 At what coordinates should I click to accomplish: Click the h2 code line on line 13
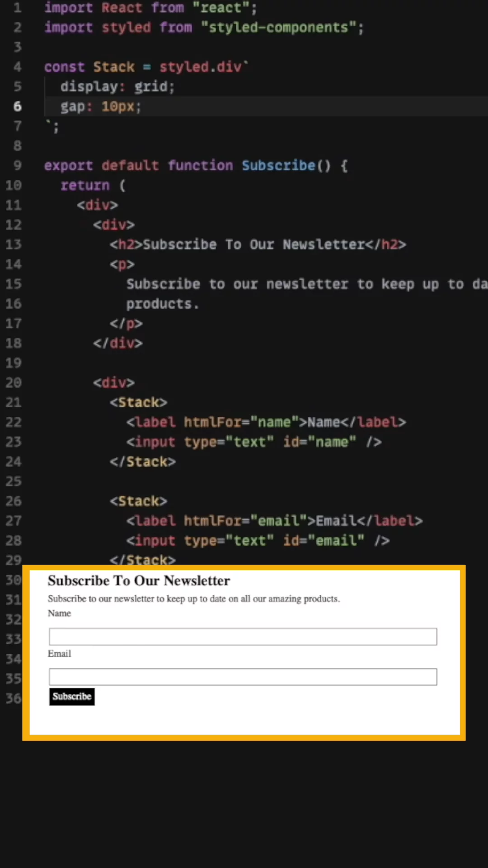tap(258, 245)
